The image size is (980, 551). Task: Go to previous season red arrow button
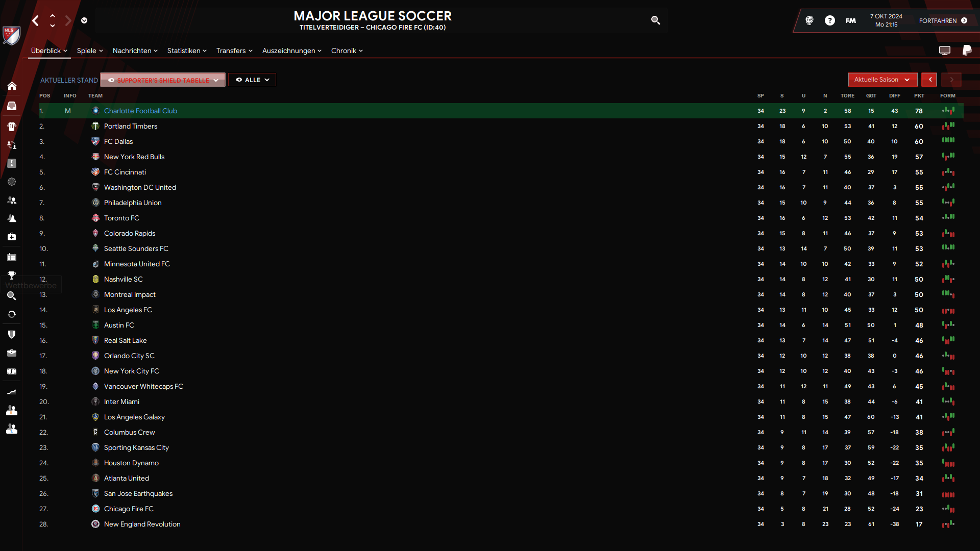point(929,80)
